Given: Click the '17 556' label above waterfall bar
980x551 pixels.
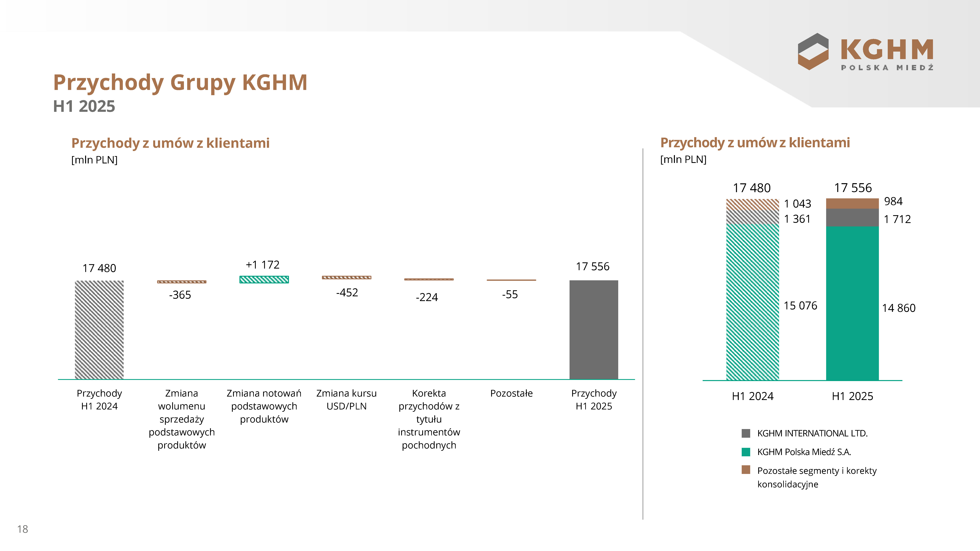Looking at the screenshot, I should pos(593,267).
